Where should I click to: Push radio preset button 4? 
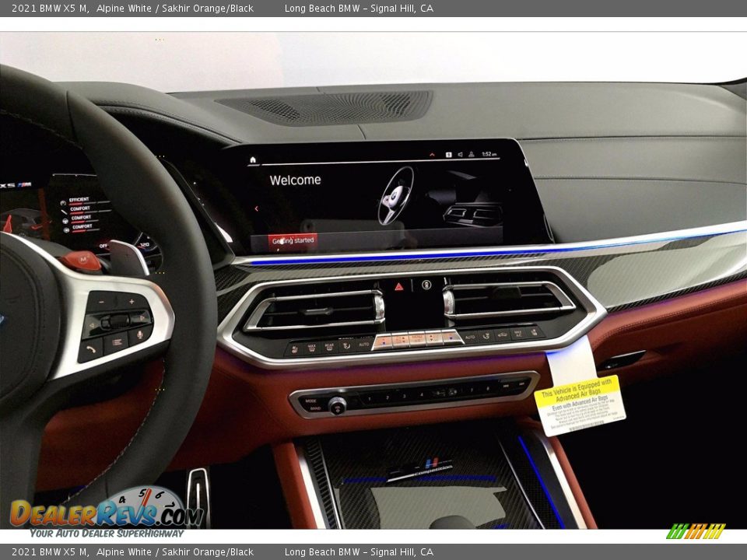pos(422,394)
